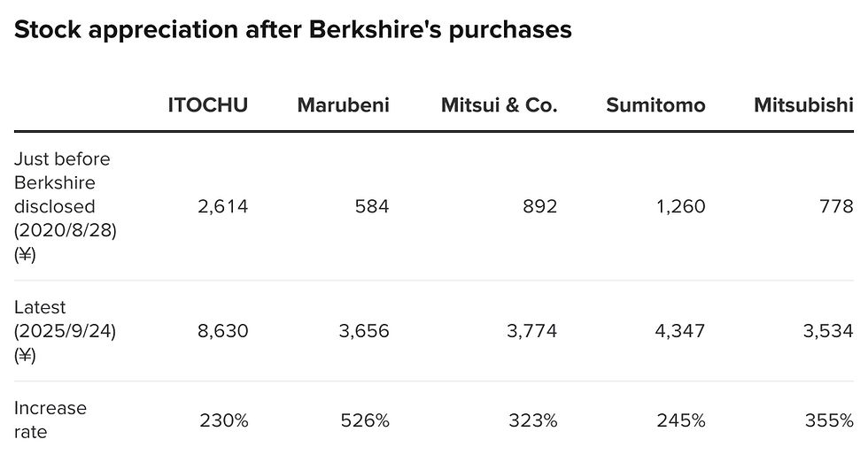Screen dimensions: 868x470
Task: Click ITOCHU's 230% increase rate
Action: click(223, 420)
